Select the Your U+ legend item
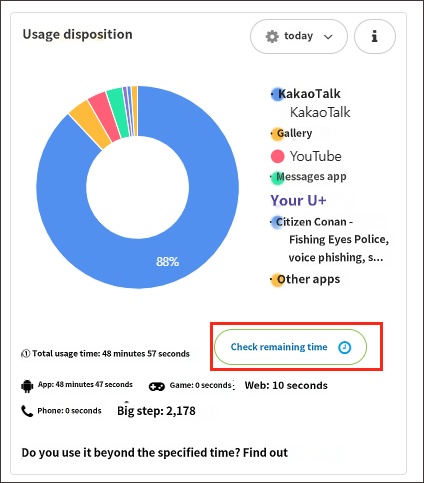The image size is (424, 483). tap(298, 200)
